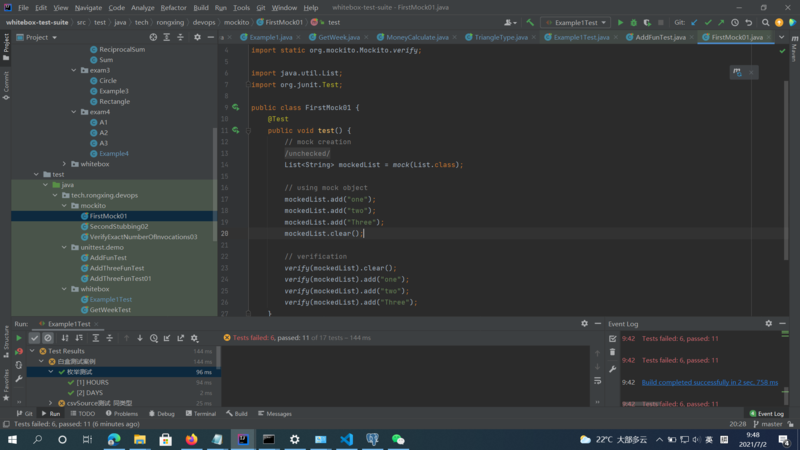Open Visual Studio Code from Windows taskbar
The width and height of the screenshot is (800, 450).
[346, 439]
